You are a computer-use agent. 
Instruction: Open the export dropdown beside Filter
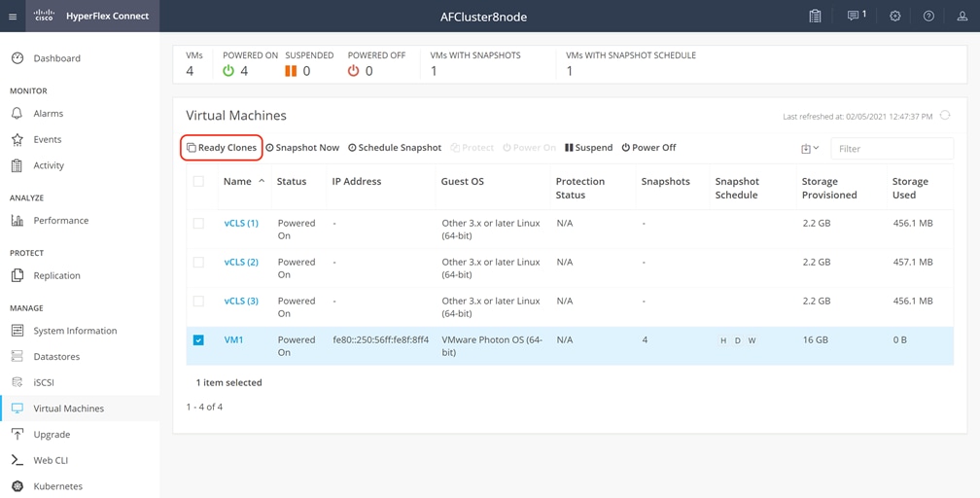810,148
